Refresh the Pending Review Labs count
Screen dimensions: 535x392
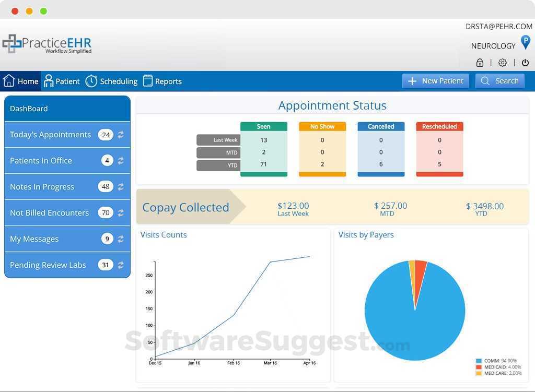pos(121,265)
